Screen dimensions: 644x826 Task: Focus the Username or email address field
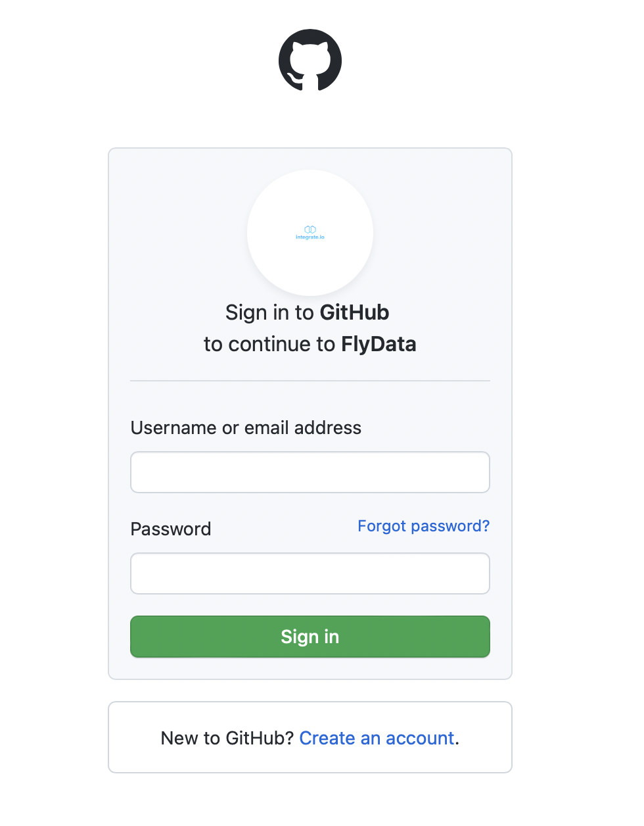(x=310, y=472)
